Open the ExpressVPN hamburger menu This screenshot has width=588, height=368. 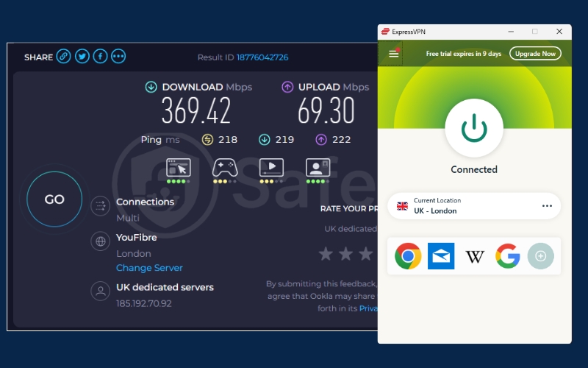394,54
